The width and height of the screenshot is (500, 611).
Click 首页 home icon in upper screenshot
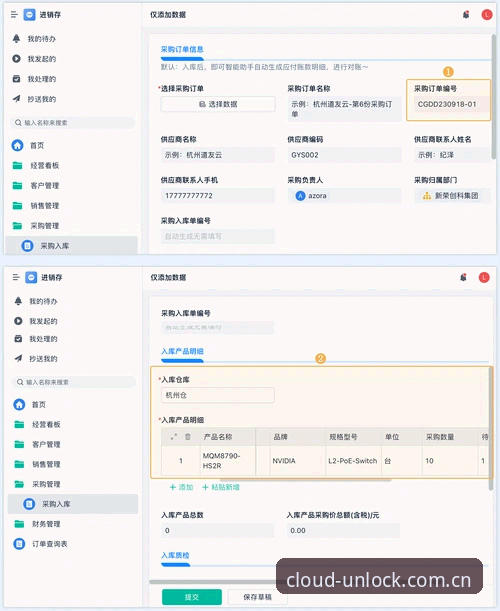pyautogui.click(x=17, y=145)
